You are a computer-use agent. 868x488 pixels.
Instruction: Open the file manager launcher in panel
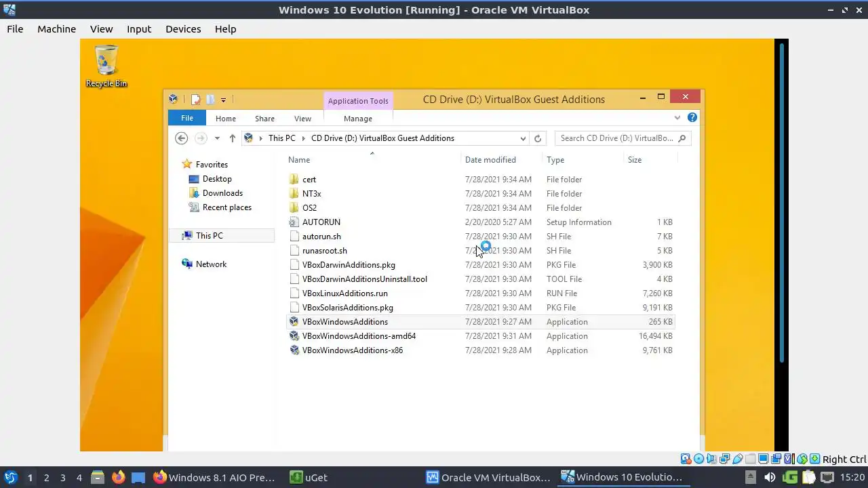(x=97, y=477)
